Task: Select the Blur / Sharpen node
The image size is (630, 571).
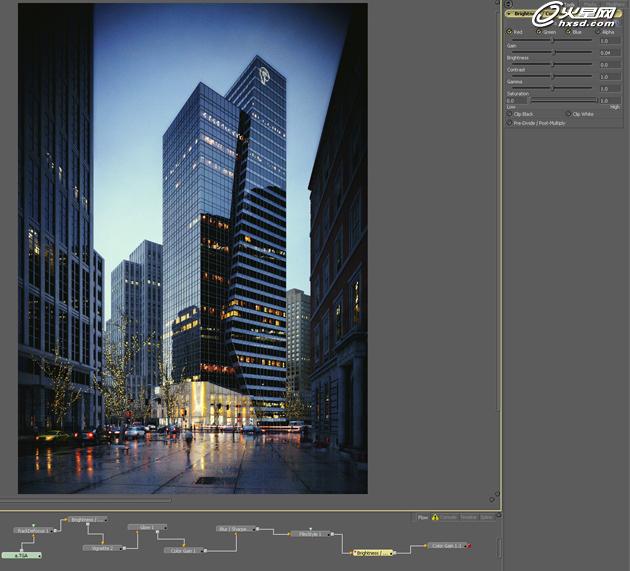Action: point(237,528)
